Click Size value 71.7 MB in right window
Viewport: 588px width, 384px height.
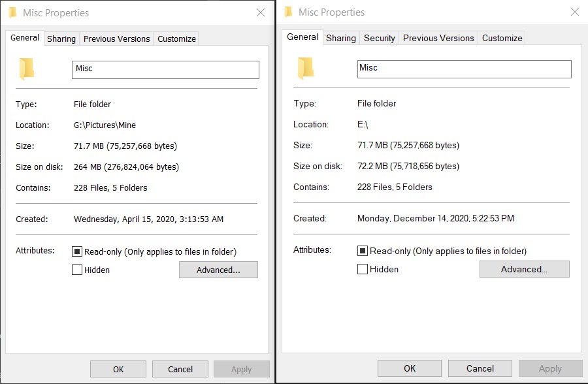click(x=408, y=145)
